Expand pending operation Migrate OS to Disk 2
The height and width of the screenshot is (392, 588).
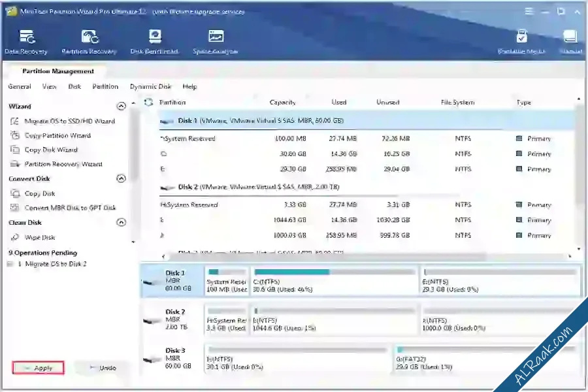pyautogui.click(x=10, y=264)
